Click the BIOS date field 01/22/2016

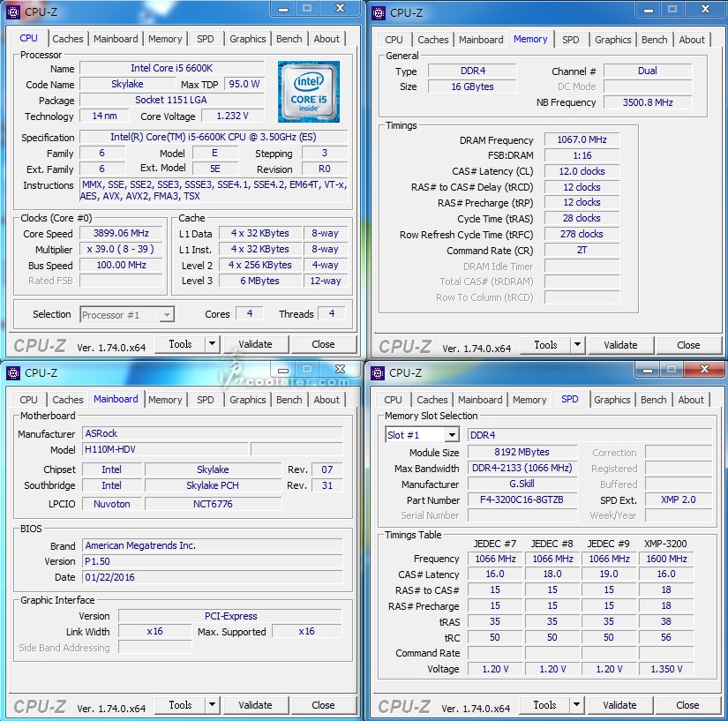coord(212,577)
